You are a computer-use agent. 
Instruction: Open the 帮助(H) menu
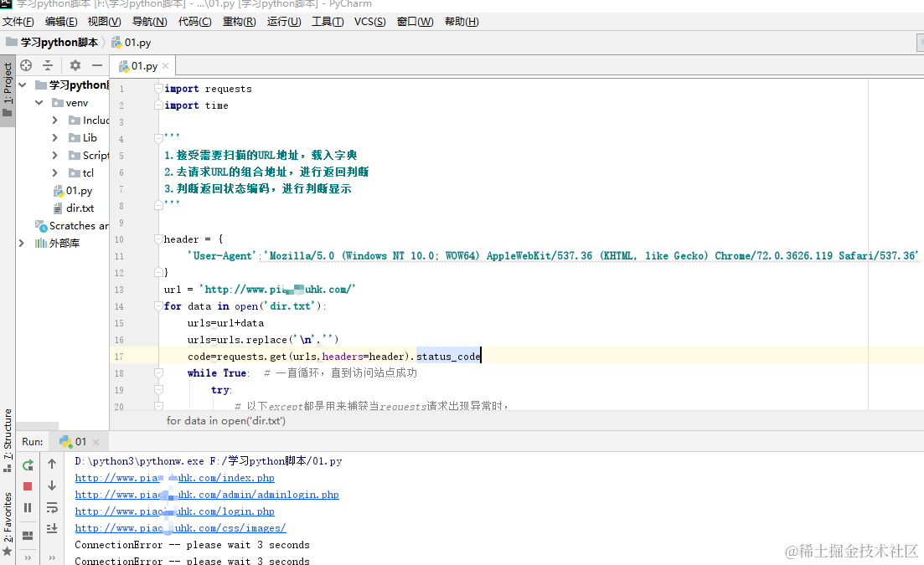pos(462,22)
